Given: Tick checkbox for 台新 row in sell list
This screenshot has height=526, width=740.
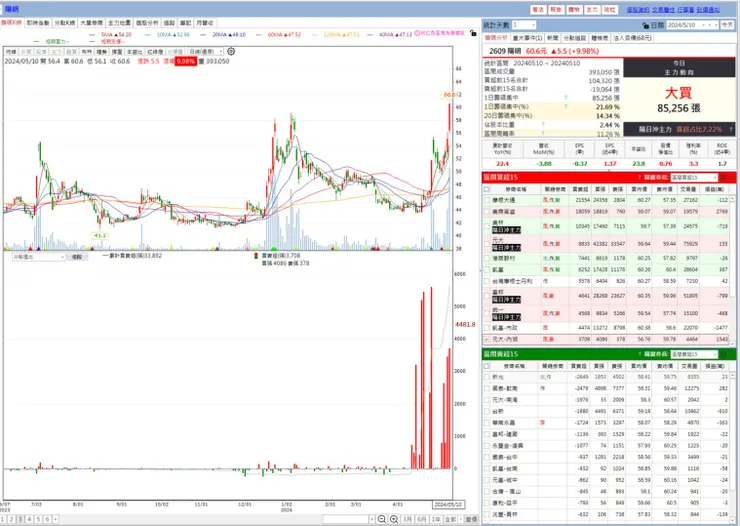Looking at the screenshot, I should 487,411.
